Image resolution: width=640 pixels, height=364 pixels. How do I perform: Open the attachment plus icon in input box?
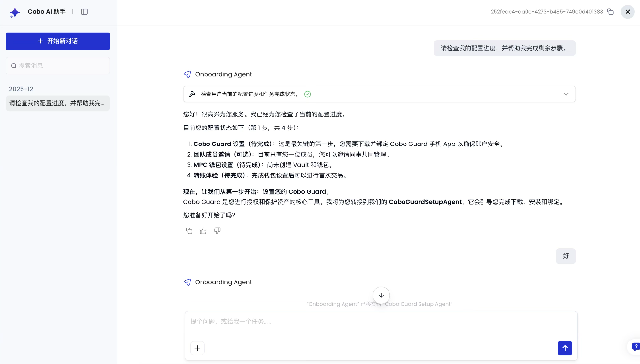click(197, 348)
